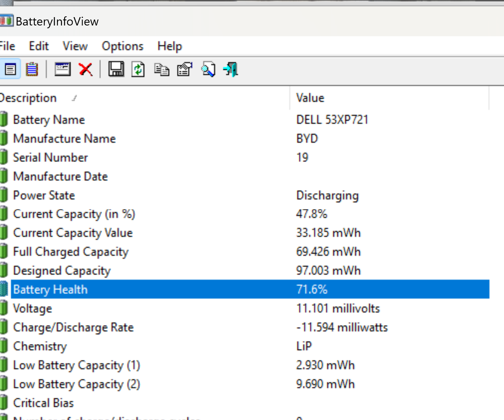Click the Show Battery Log clipboard icon

(x=32, y=70)
